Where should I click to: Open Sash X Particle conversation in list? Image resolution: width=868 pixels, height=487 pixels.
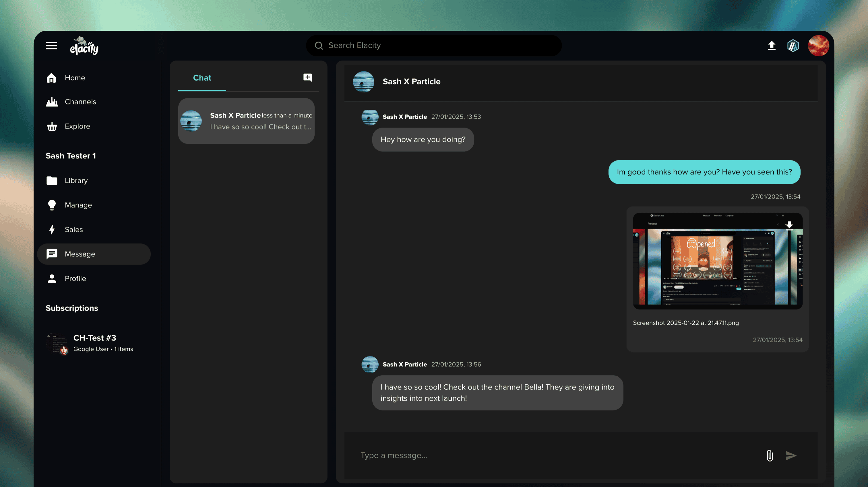246,121
